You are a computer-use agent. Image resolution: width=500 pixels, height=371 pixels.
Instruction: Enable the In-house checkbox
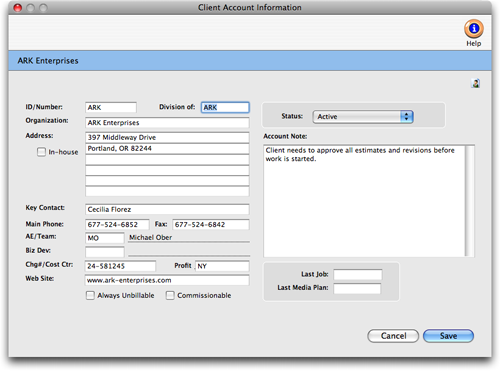(41, 152)
